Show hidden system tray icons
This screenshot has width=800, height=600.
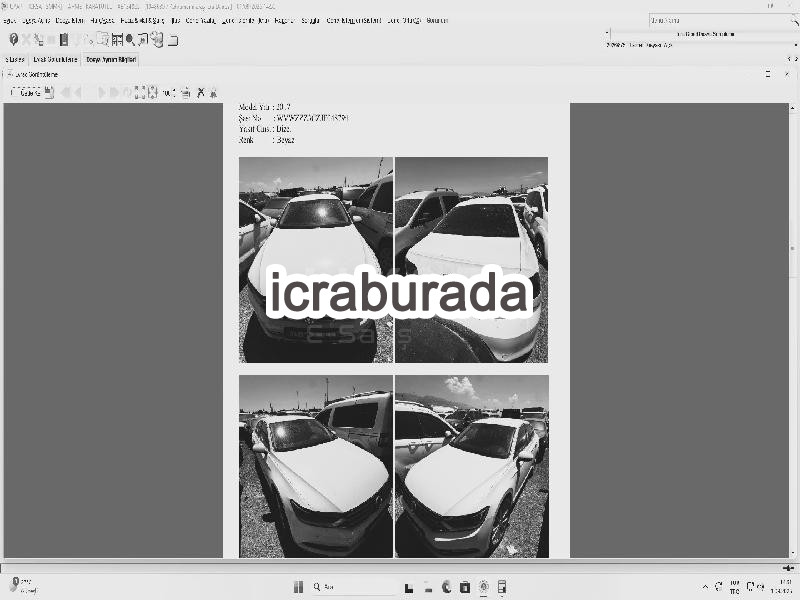(705, 587)
